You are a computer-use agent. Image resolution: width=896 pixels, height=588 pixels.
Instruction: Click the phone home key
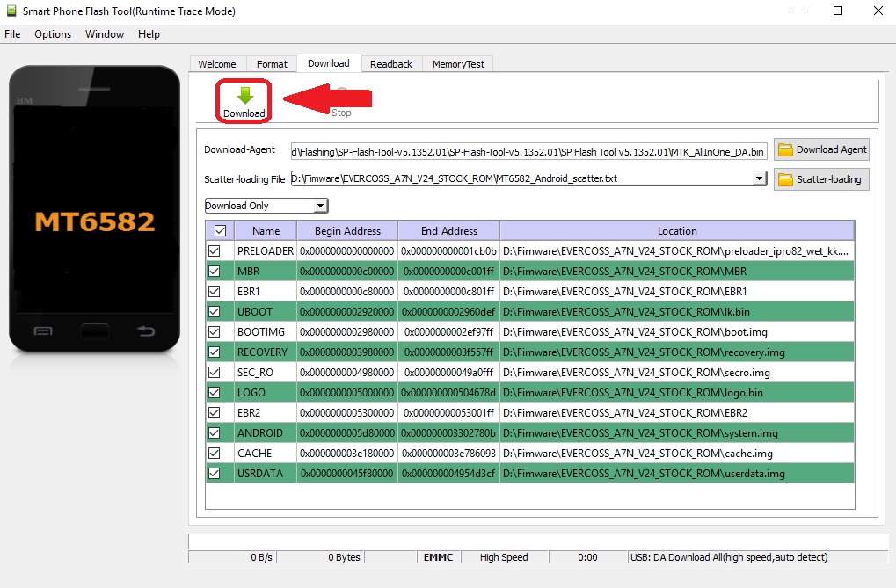point(95,330)
